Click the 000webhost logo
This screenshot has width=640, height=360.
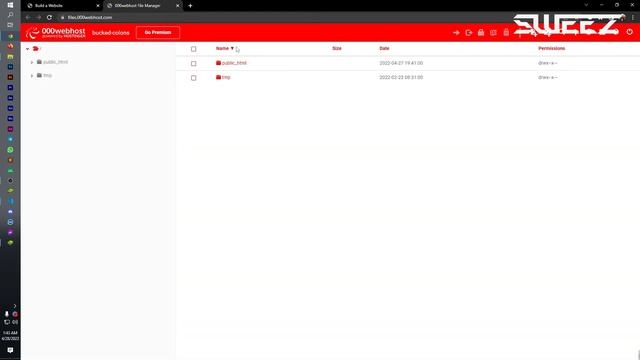[x=56, y=33]
